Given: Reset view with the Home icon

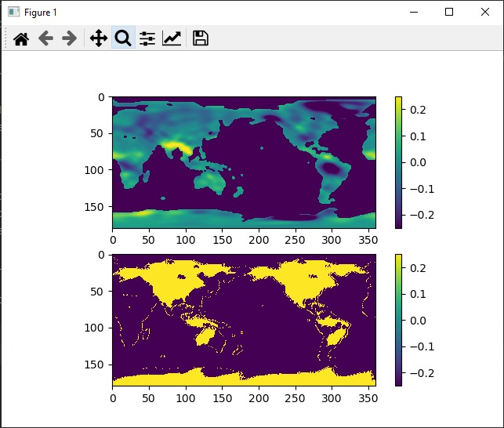Looking at the screenshot, I should coord(21,38).
